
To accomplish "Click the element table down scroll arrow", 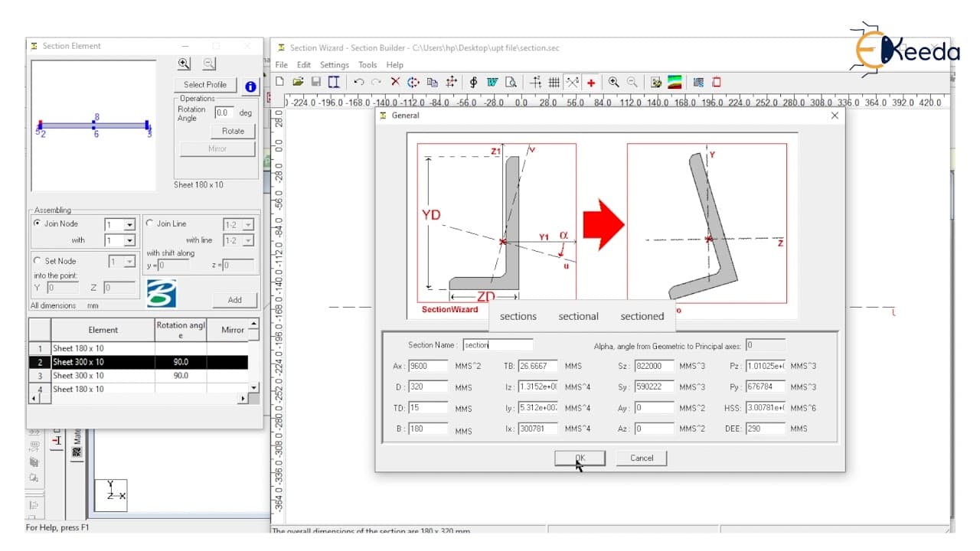I will [x=254, y=387].
